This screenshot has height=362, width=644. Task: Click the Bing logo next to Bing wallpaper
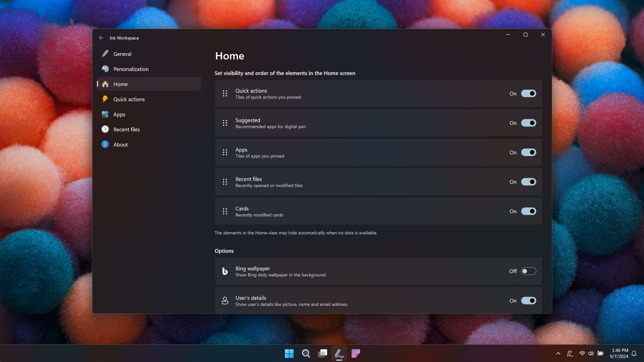tap(225, 271)
